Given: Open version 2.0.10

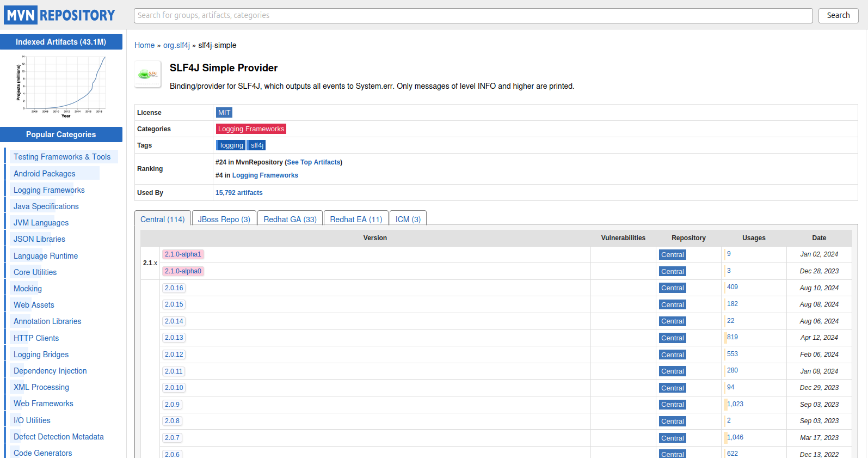Looking at the screenshot, I should pyautogui.click(x=174, y=388).
